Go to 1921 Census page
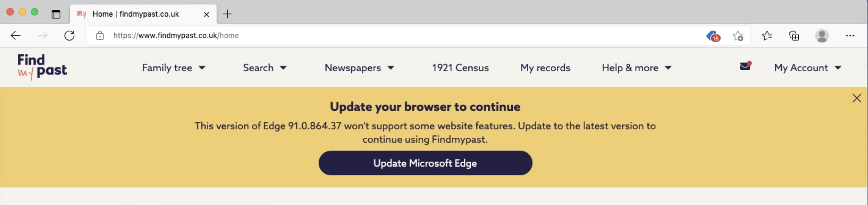Screen dimensions: 868x205 point(460,68)
